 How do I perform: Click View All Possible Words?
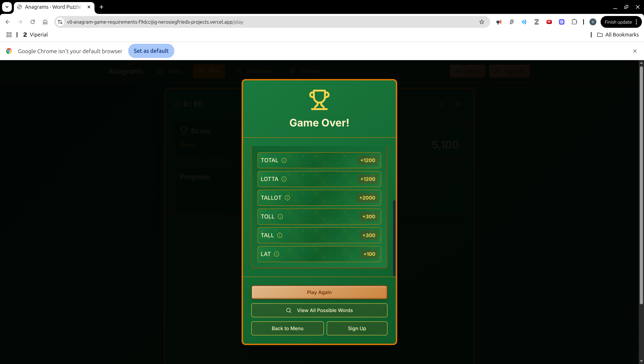pos(319,310)
